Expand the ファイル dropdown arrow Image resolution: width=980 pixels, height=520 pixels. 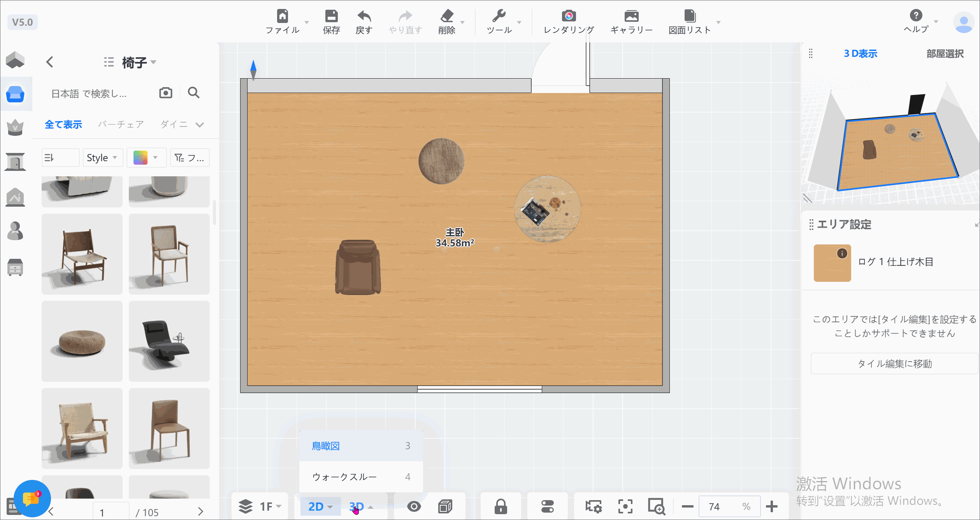pyautogui.click(x=307, y=22)
